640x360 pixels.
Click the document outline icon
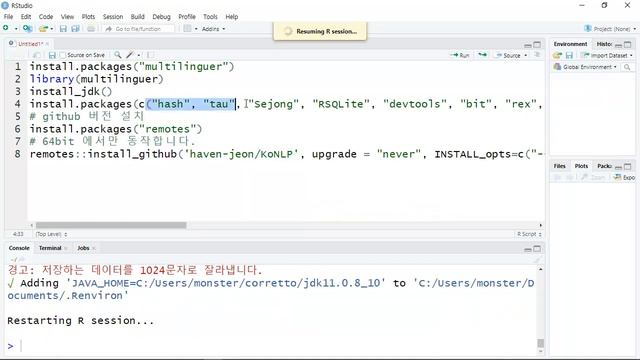537,55
